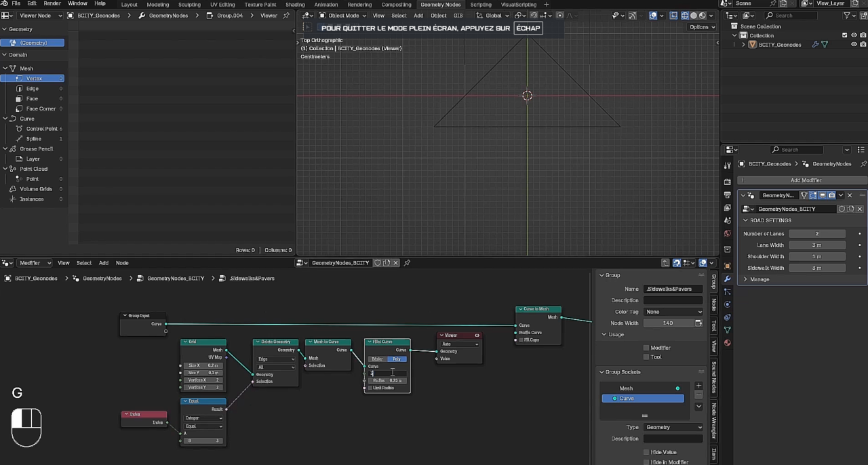Toggle modifier show in render camera icon

pyautogui.click(x=831, y=195)
